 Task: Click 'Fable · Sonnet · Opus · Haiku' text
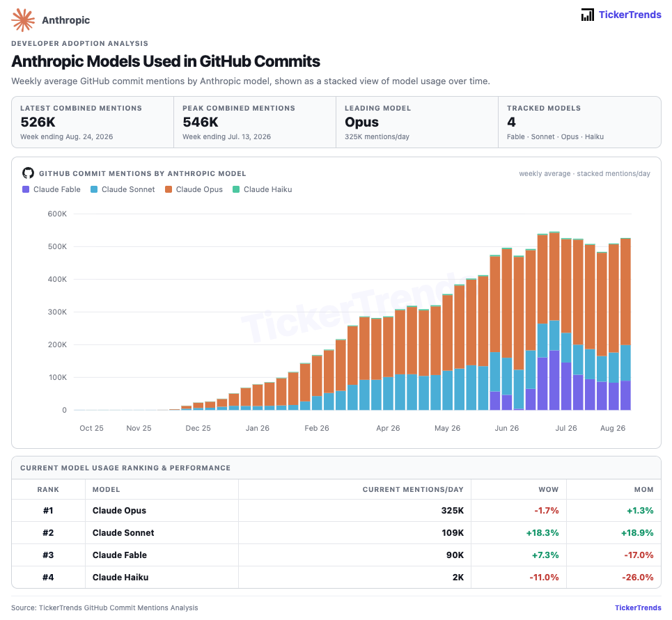tap(556, 136)
